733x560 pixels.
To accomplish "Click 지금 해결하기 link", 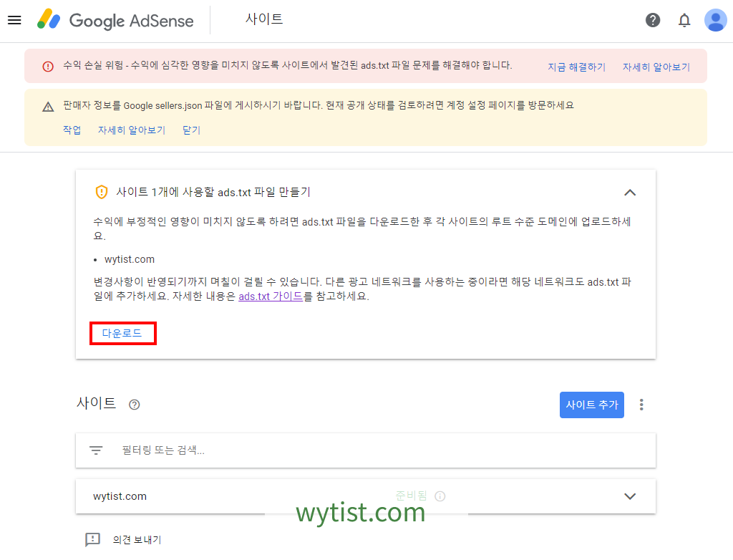I will click(576, 67).
